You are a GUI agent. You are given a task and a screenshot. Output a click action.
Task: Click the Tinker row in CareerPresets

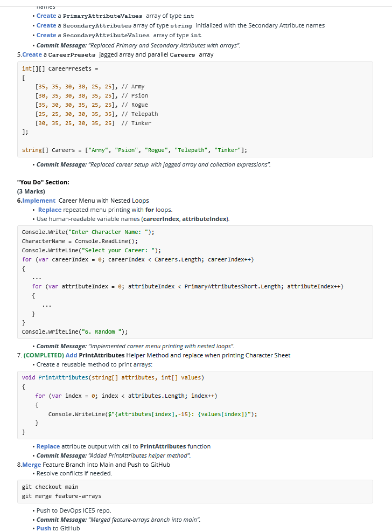pyautogui.click(x=93, y=123)
